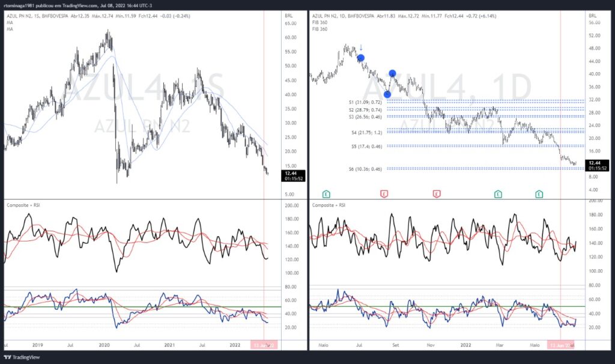
Task: Select the first MA indicator on the weekly chart
Action: coord(10,23)
